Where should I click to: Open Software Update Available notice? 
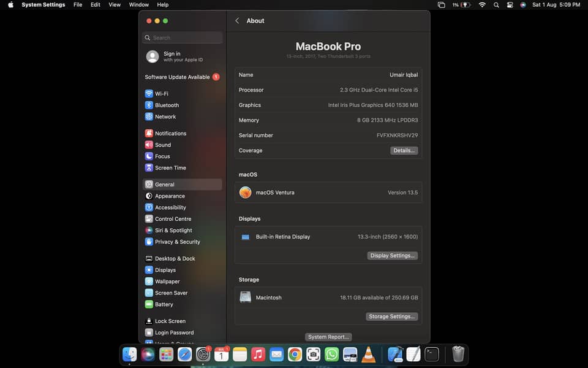click(x=183, y=77)
